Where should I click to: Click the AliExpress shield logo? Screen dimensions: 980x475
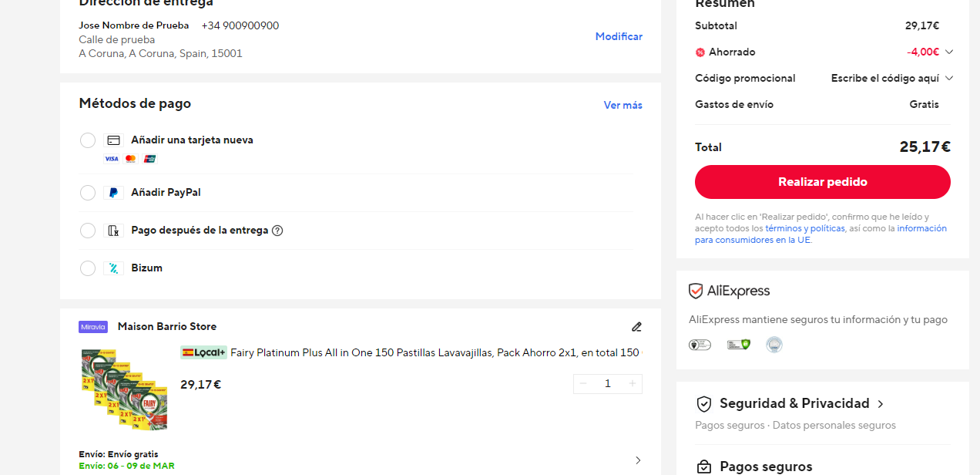[696, 291]
